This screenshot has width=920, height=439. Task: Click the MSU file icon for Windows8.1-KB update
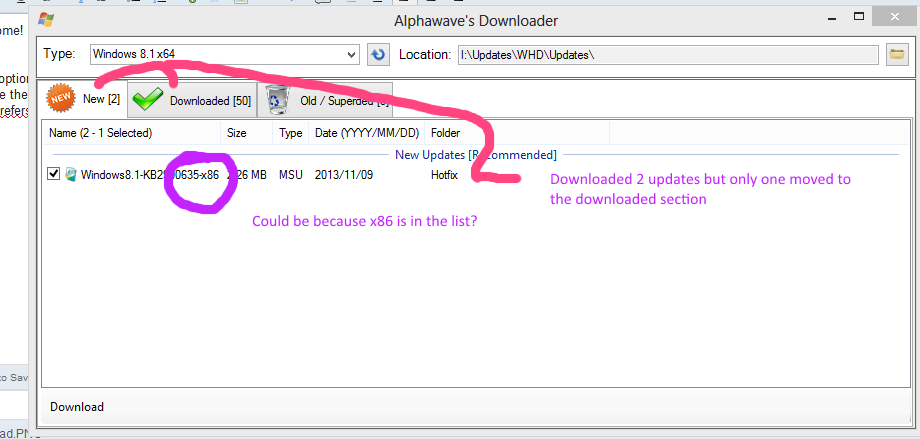click(71, 174)
